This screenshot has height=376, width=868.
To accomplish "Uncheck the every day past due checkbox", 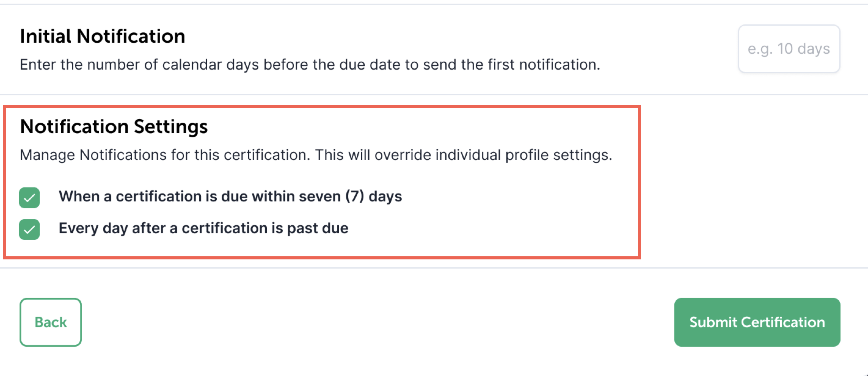I will [x=29, y=230].
